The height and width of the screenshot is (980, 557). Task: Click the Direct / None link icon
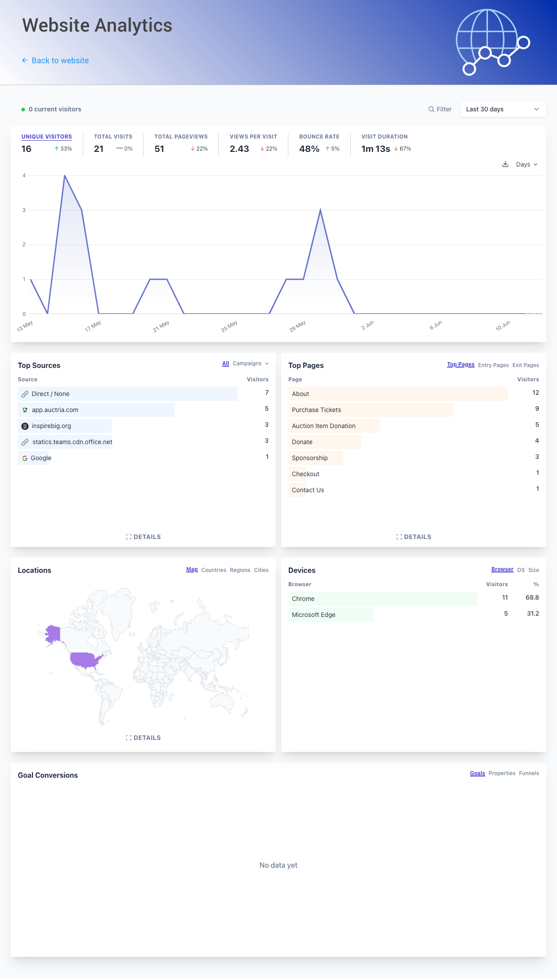[x=25, y=394]
